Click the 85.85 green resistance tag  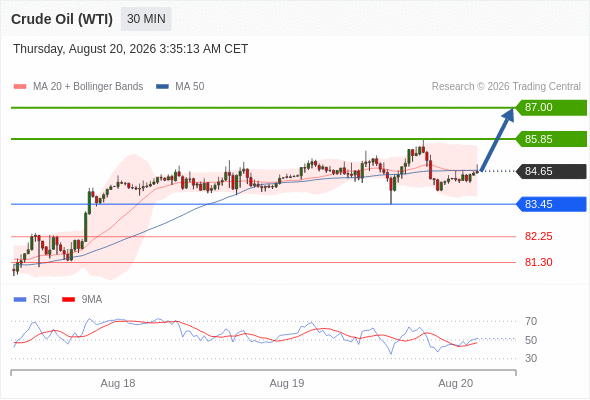click(551, 139)
